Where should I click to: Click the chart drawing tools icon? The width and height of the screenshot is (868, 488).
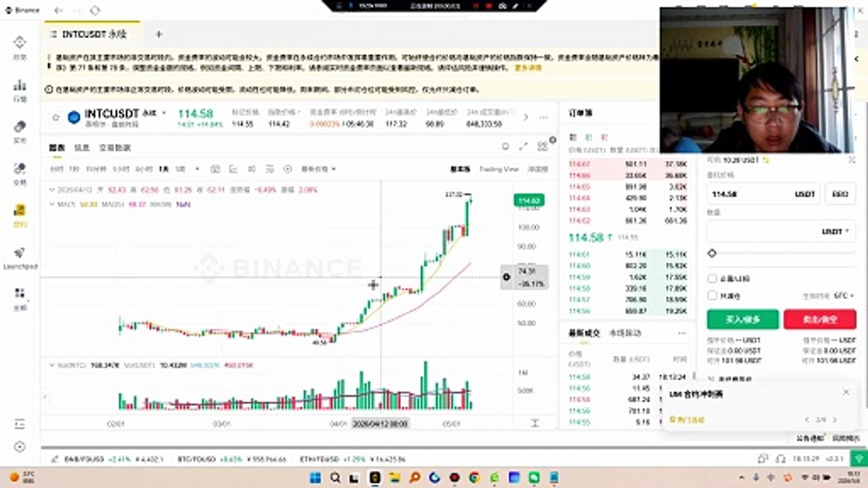pos(215,169)
